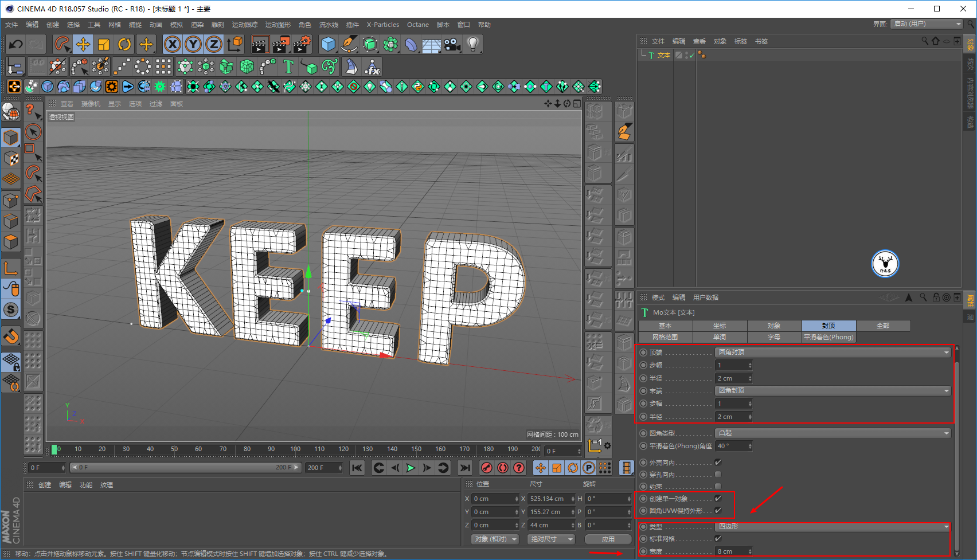Select the Rotate tool icon
This screenshot has width=977, height=560.
(124, 44)
